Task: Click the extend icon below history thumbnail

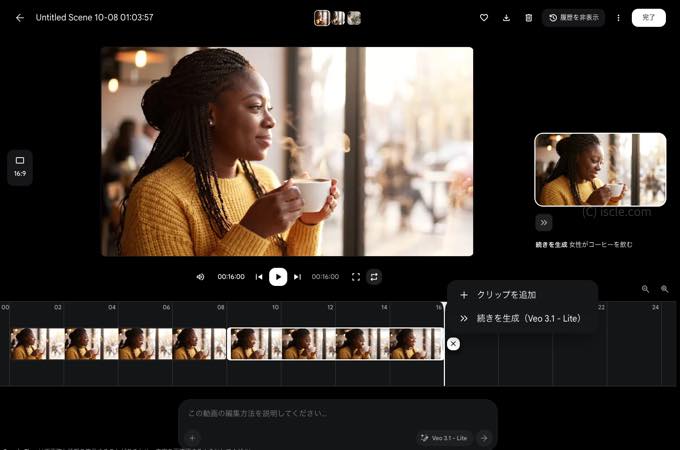Action: [x=543, y=223]
